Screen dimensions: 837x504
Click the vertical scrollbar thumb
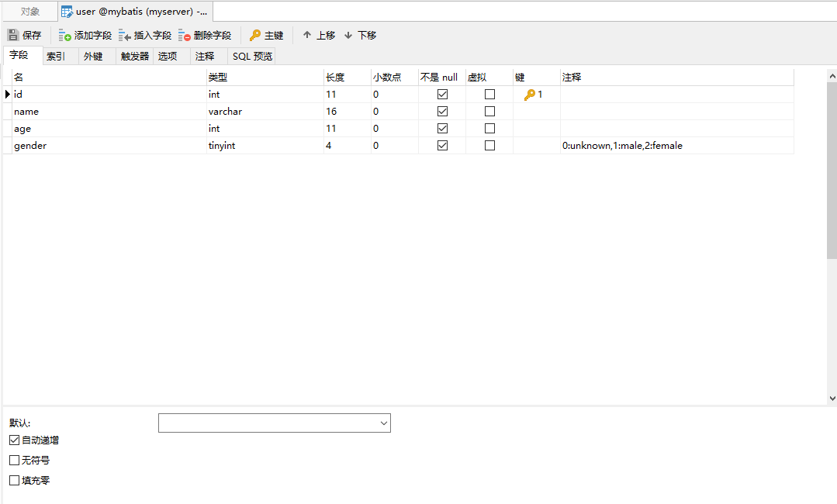pyautogui.click(x=832, y=171)
